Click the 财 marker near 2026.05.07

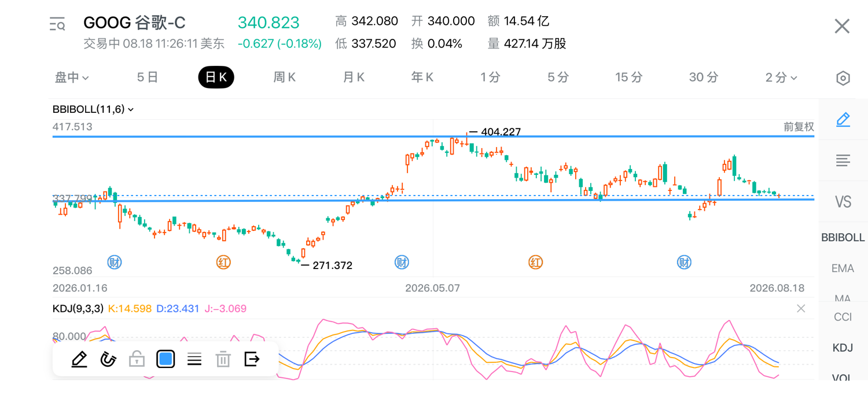(402, 263)
